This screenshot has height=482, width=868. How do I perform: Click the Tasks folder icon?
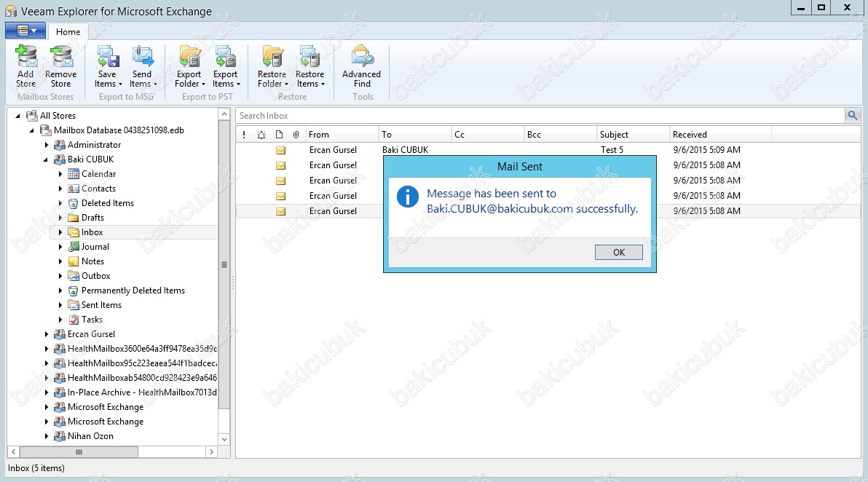[x=73, y=320]
